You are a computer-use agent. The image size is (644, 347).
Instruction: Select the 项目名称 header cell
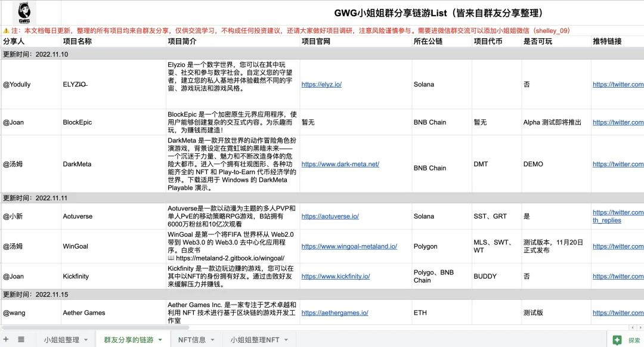pos(113,42)
